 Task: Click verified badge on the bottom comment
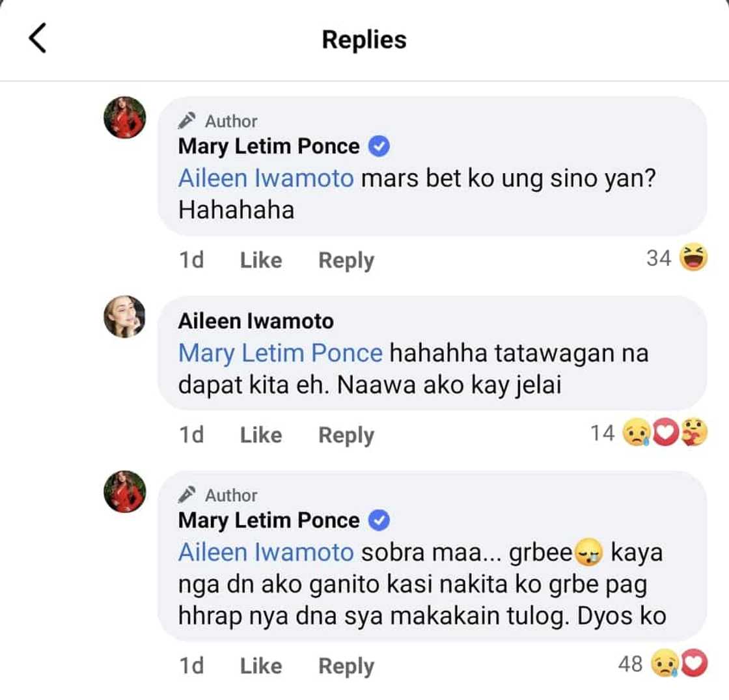tap(379, 520)
